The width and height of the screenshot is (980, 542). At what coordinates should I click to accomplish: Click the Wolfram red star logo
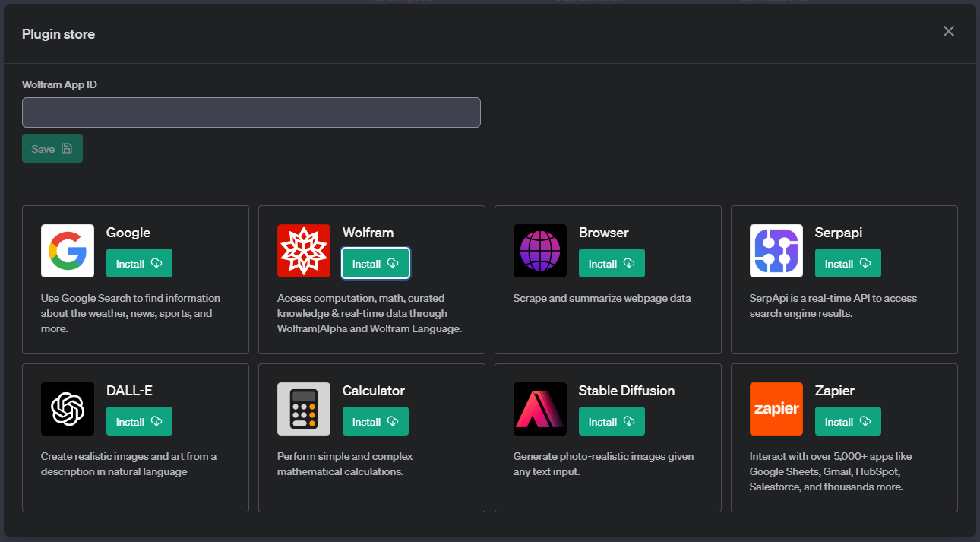click(x=304, y=251)
